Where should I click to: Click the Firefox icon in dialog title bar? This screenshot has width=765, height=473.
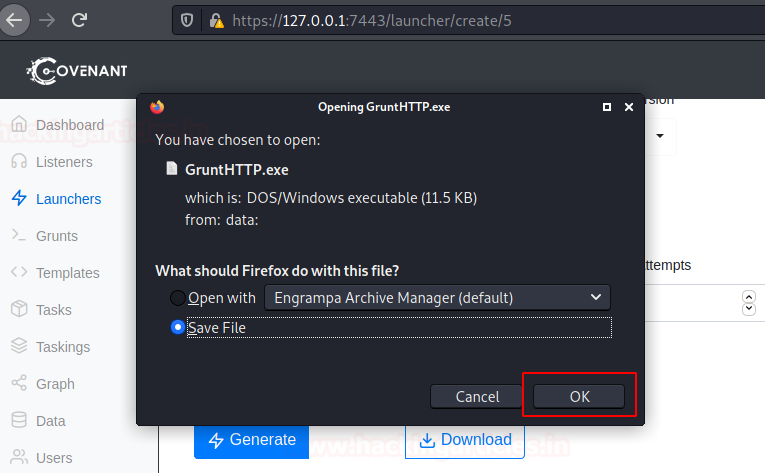(157, 107)
